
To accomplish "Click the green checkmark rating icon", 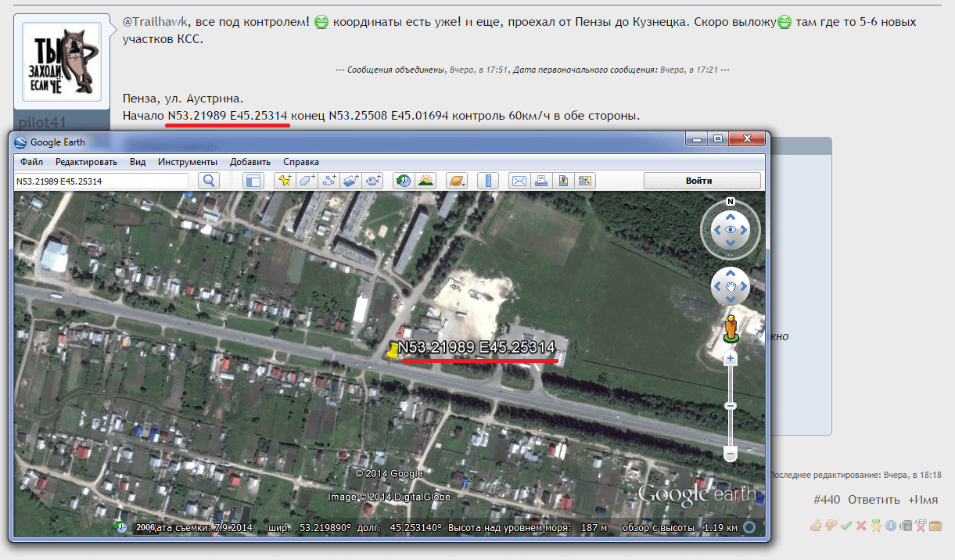I will [x=845, y=526].
